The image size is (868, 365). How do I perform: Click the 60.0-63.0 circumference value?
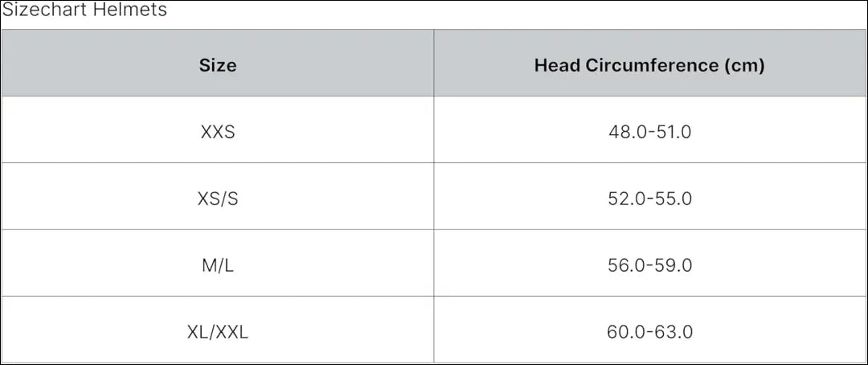649,331
